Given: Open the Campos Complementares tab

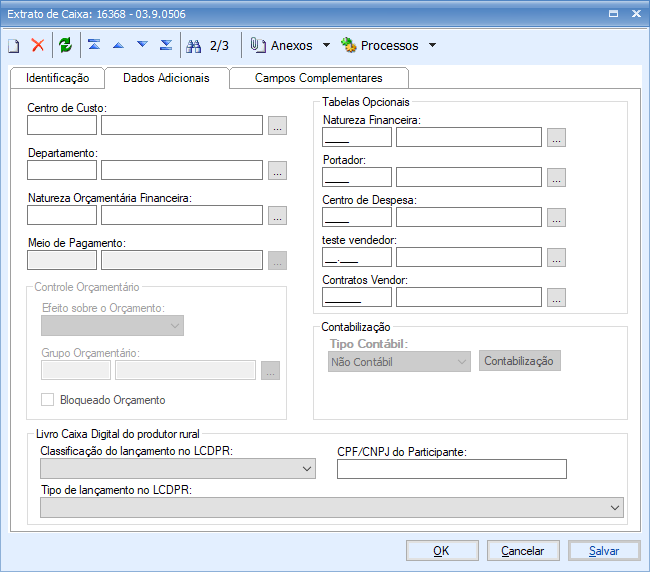Looking at the screenshot, I should pyautogui.click(x=318, y=78).
